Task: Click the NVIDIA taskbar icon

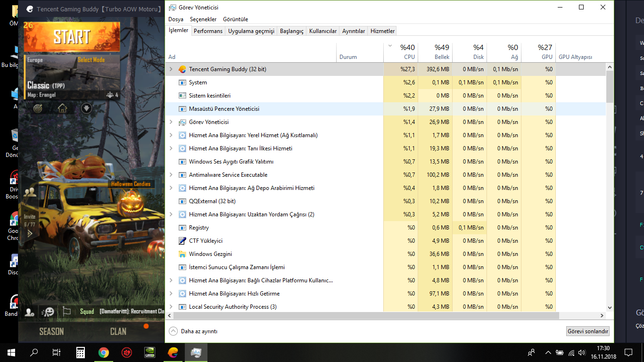Action: pos(150,352)
